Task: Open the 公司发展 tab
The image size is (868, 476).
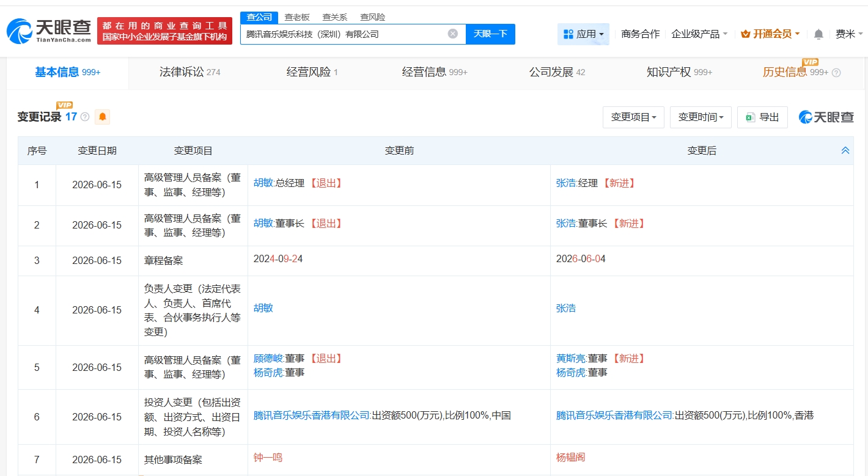Action: click(x=557, y=73)
